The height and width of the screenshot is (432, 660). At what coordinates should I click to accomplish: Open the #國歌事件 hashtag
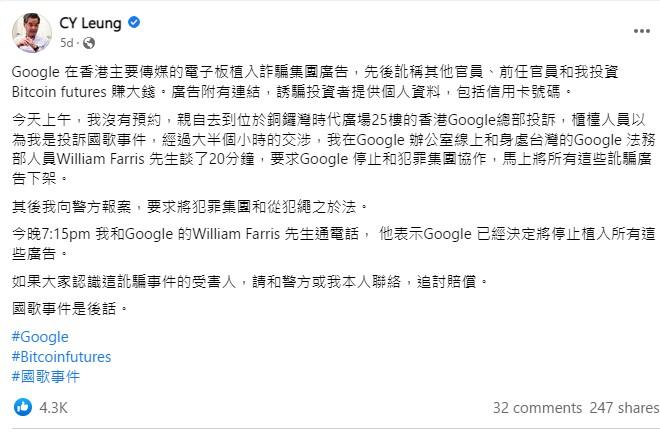tap(45, 376)
